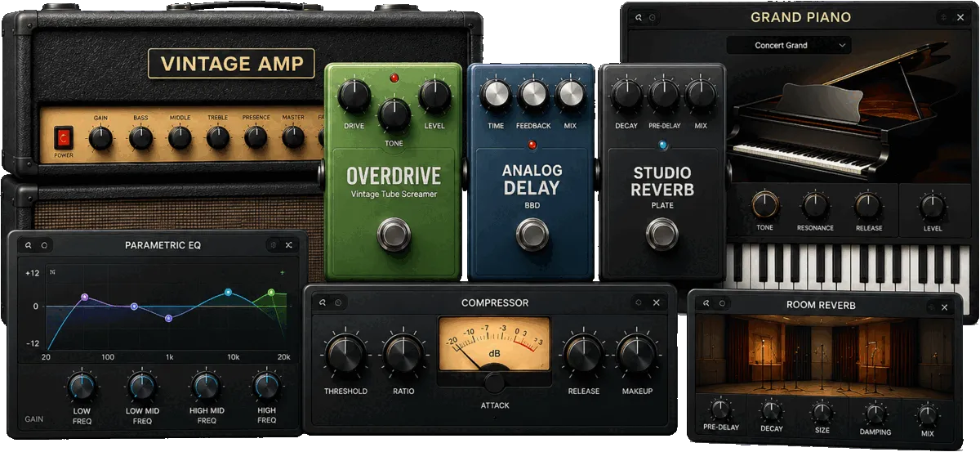Screen dimensions: 980x452
Task: Click the Time knob on Analog Delay
Action: coord(496,96)
